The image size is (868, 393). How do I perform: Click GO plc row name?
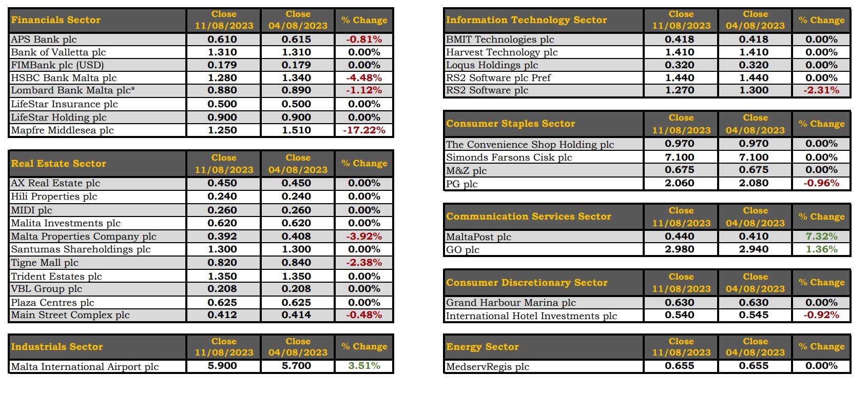[462, 250]
